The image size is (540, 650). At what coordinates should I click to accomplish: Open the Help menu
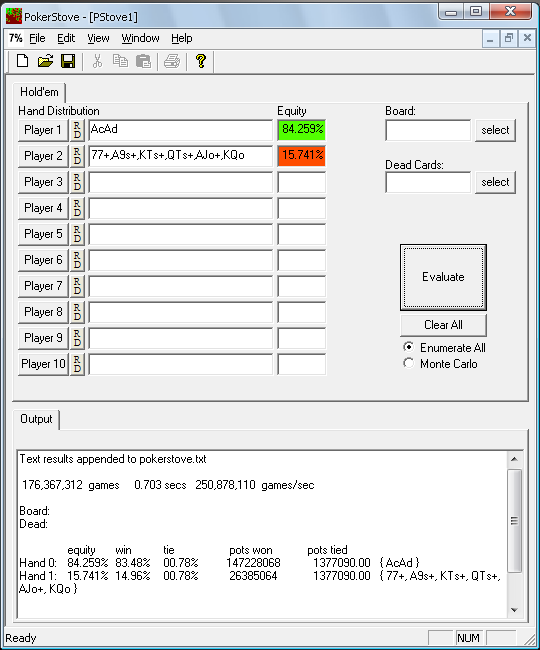pos(182,38)
